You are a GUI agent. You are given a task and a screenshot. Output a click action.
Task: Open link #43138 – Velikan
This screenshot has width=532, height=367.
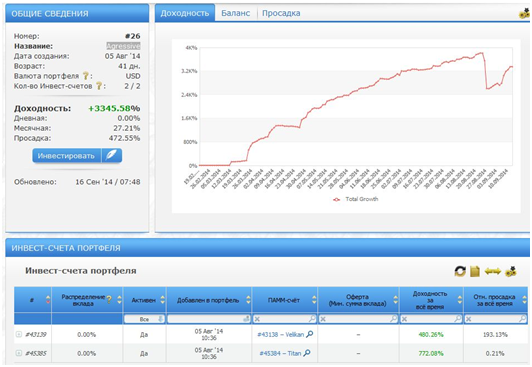click(x=281, y=334)
